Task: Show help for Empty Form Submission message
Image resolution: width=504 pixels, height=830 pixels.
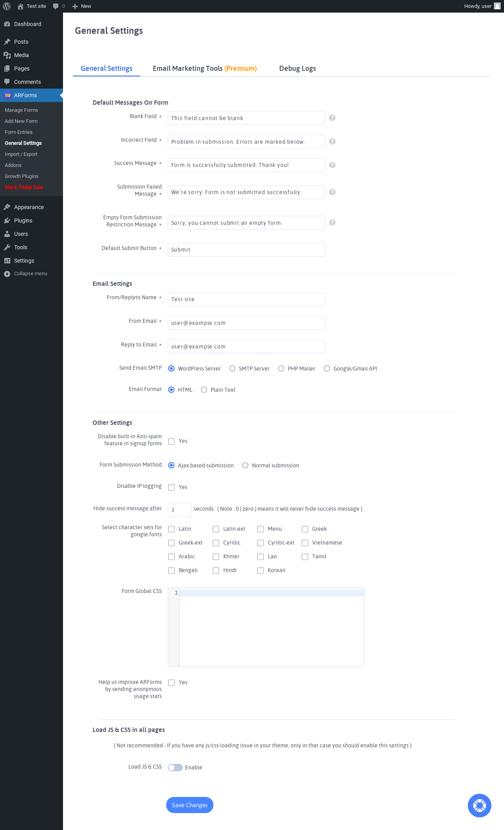Action: click(x=332, y=222)
